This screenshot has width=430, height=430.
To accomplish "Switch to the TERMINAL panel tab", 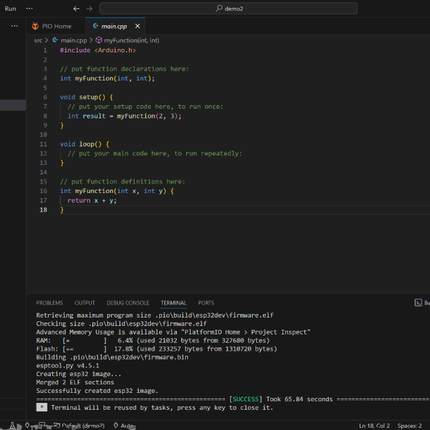I will (x=173, y=303).
